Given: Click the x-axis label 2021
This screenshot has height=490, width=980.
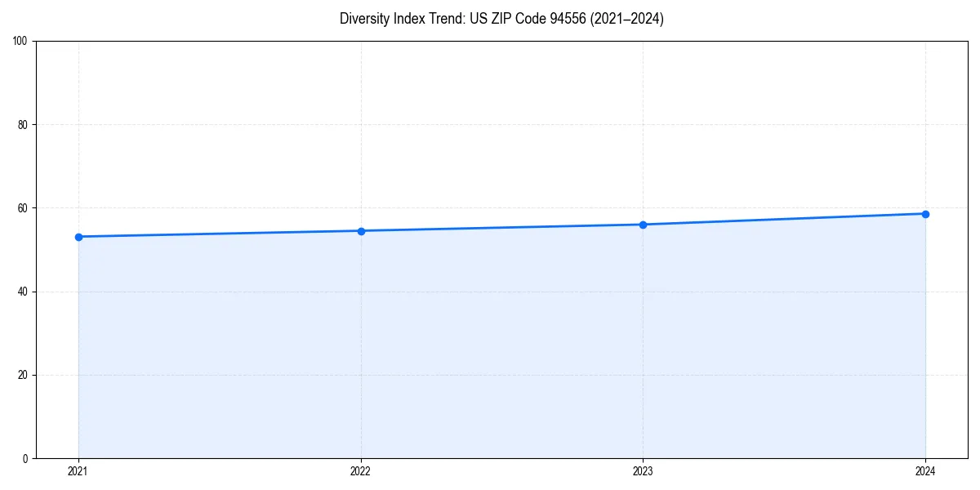Looking at the screenshot, I should tap(78, 471).
